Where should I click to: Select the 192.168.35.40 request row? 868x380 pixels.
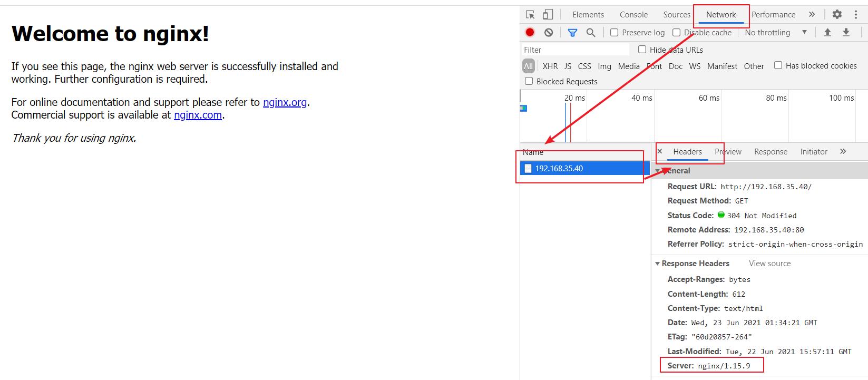pyautogui.click(x=585, y=169)
